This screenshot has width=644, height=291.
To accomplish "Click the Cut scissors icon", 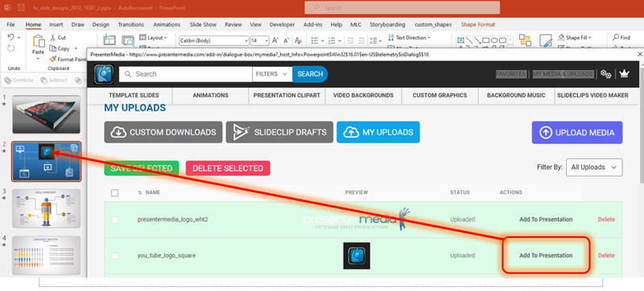I will (x=52, y=37).
